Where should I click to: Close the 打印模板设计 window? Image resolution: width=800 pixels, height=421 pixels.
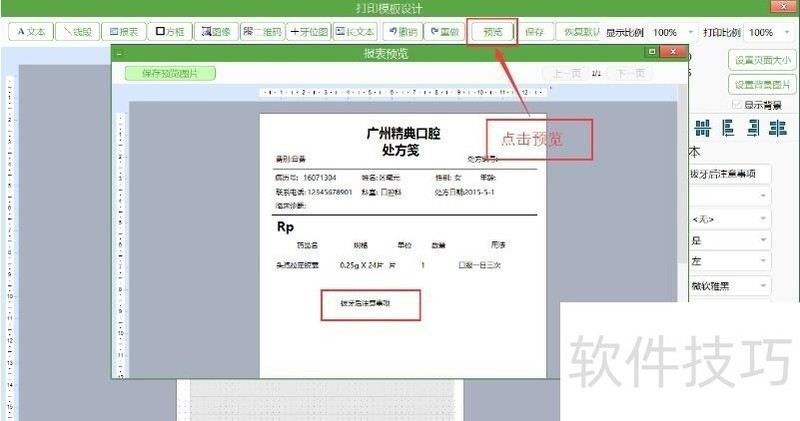[785, 6]
